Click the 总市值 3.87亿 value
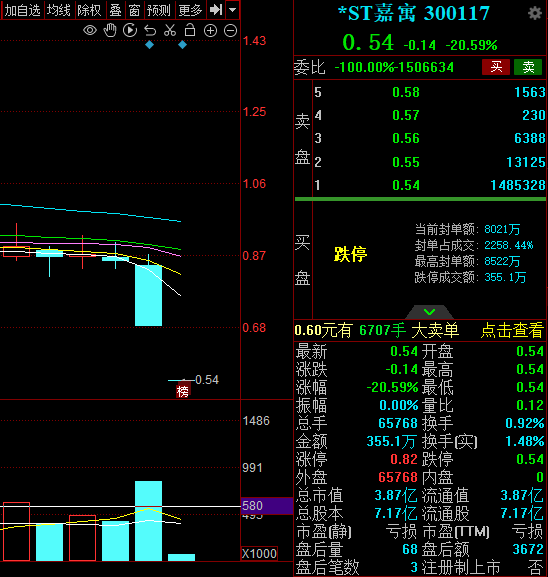Image resolution: width=548 pixels, height=577 pixels. tap(396, 495)
